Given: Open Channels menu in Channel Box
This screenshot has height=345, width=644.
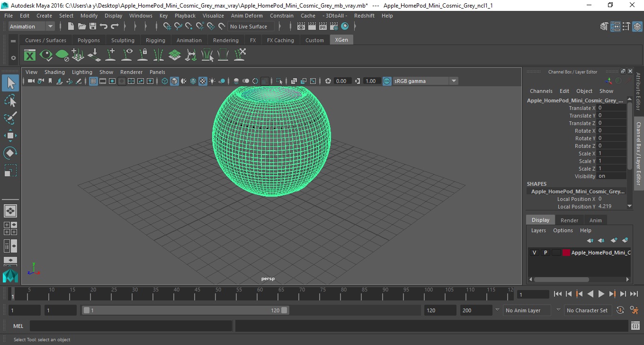Looking at the screenshot, I should (541, 91).
